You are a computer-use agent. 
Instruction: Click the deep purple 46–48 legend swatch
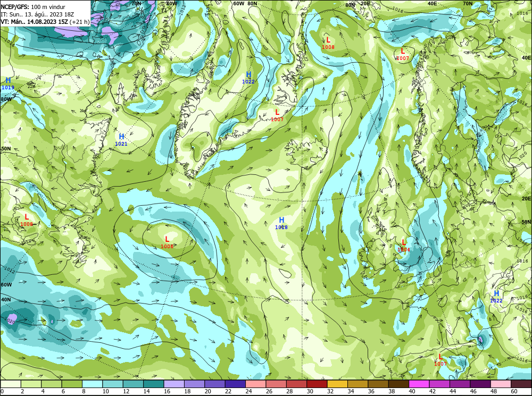click(480, 384)
